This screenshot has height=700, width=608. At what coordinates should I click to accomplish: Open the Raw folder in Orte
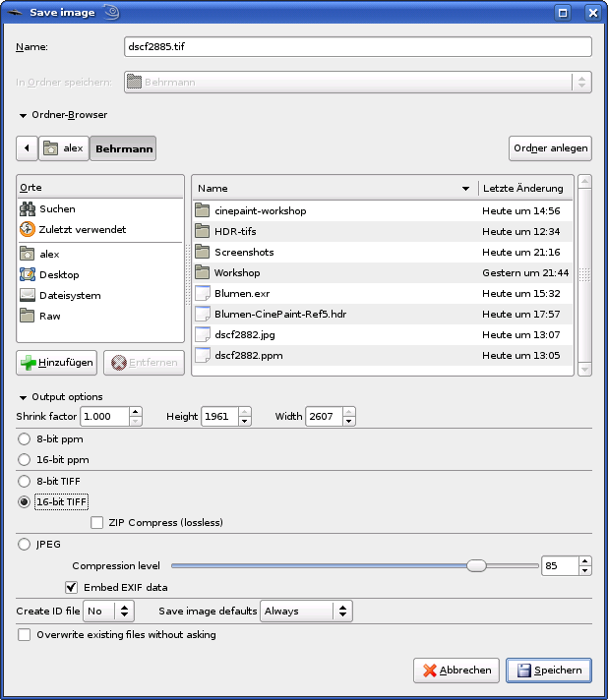[49, 317]
